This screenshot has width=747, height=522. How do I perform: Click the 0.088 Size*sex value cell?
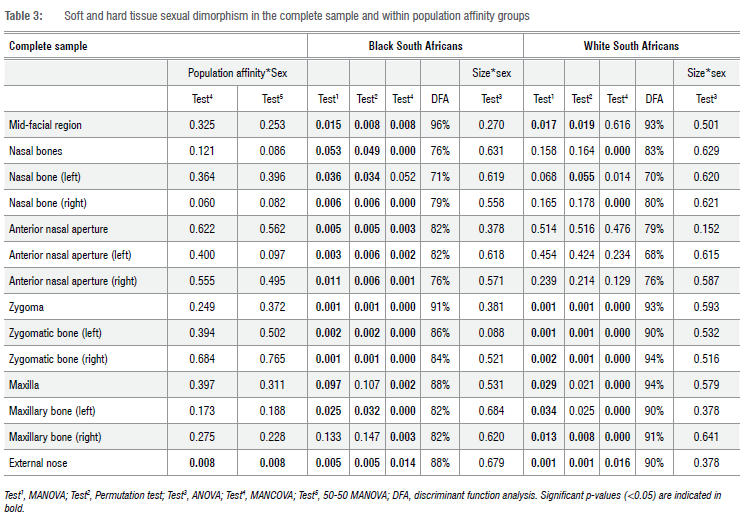(490, 333)
